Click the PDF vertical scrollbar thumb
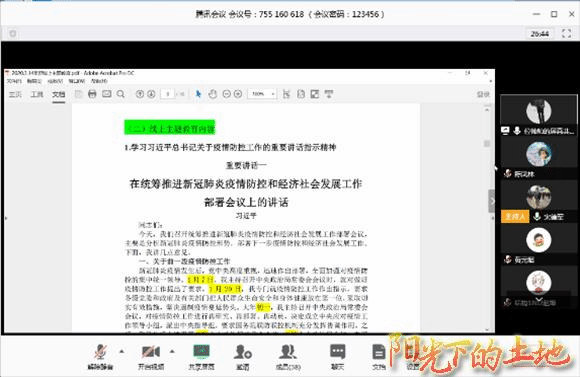 487,144
